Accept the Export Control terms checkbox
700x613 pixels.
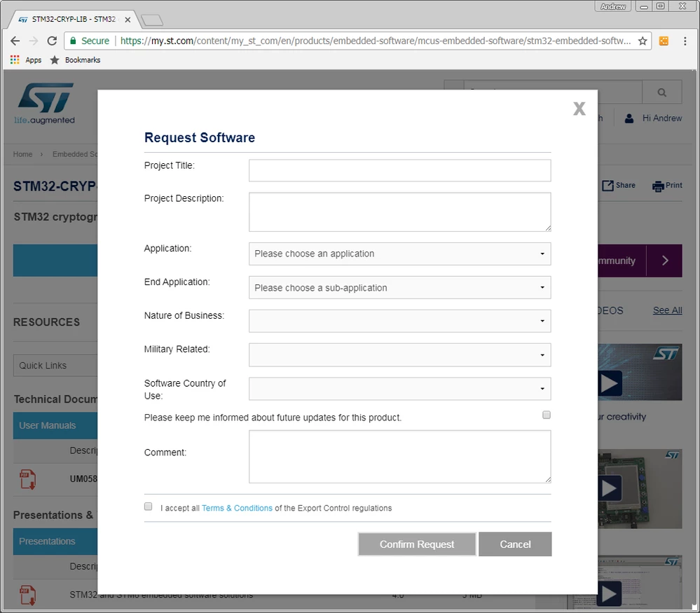tap(149, 507)
